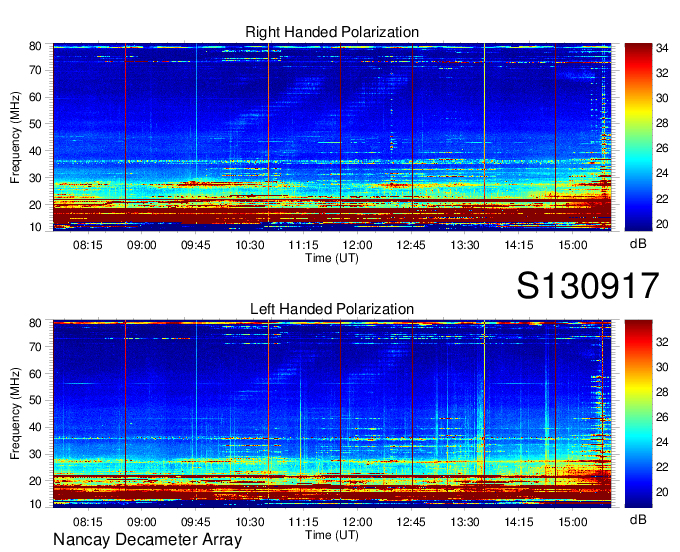Click 20 MHz tick of Left Handed plot
The height and width of the screenshot is (552, 680).
pyautogui.click(x=35, y=481)
